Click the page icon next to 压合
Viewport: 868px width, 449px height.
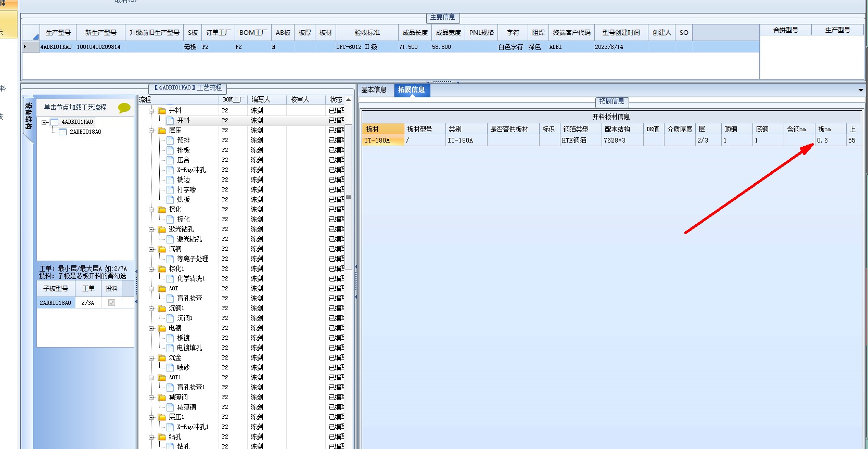170,160
